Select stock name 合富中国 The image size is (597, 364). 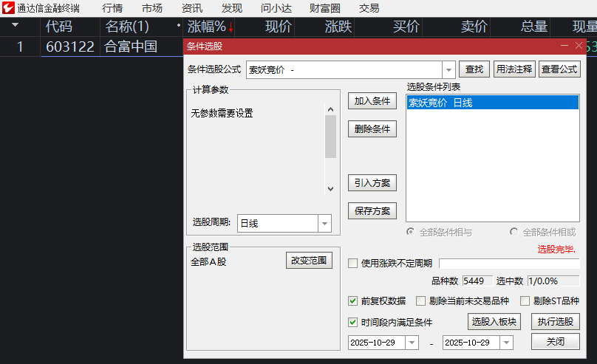[x=131, y=47]
